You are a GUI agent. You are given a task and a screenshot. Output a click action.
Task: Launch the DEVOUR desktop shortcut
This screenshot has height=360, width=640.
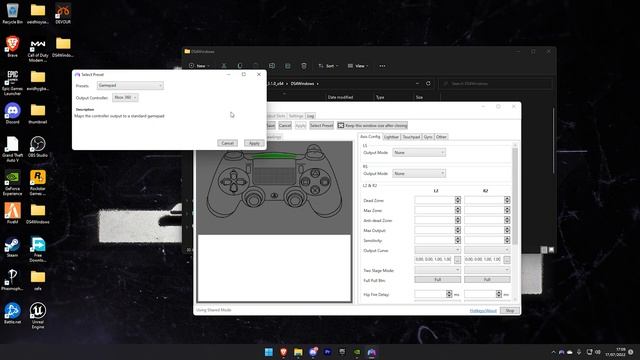click(x=63, y=13)
